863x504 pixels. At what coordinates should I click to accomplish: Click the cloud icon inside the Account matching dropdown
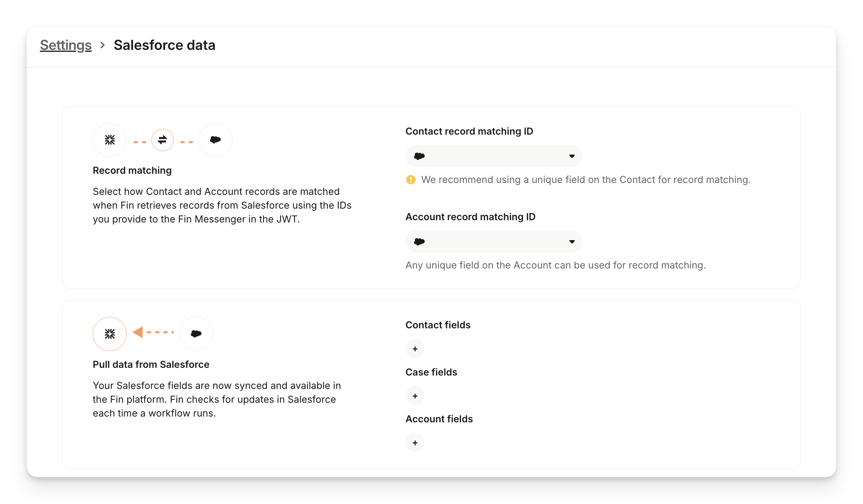[419, 242]
